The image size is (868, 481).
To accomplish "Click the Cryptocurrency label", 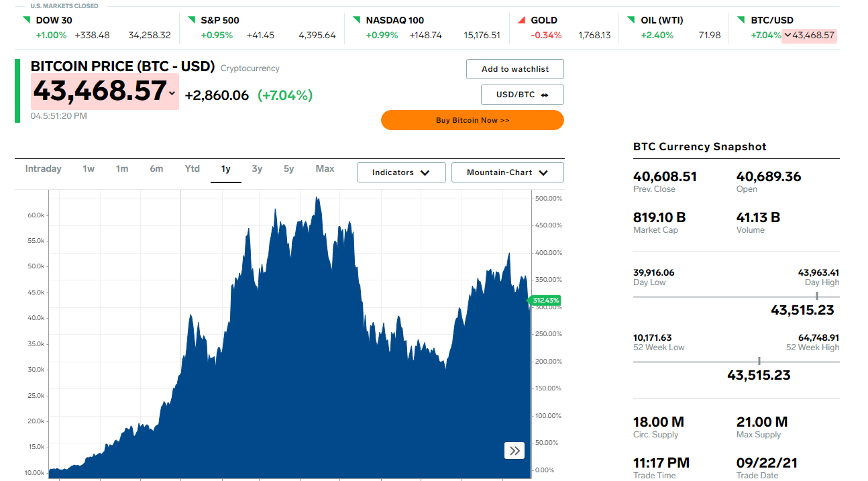I will coord(250,68).
